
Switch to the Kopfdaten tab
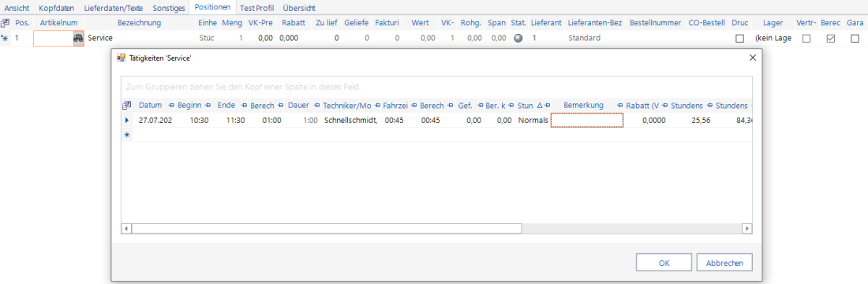click(x=57, y=9)
